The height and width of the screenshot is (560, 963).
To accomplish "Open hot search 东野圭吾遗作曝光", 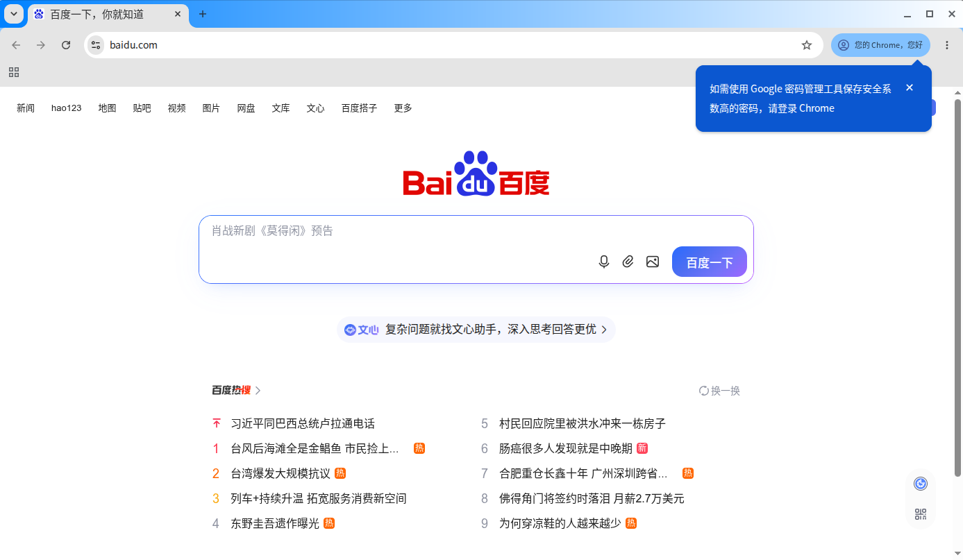I will [x=275, y=523].
